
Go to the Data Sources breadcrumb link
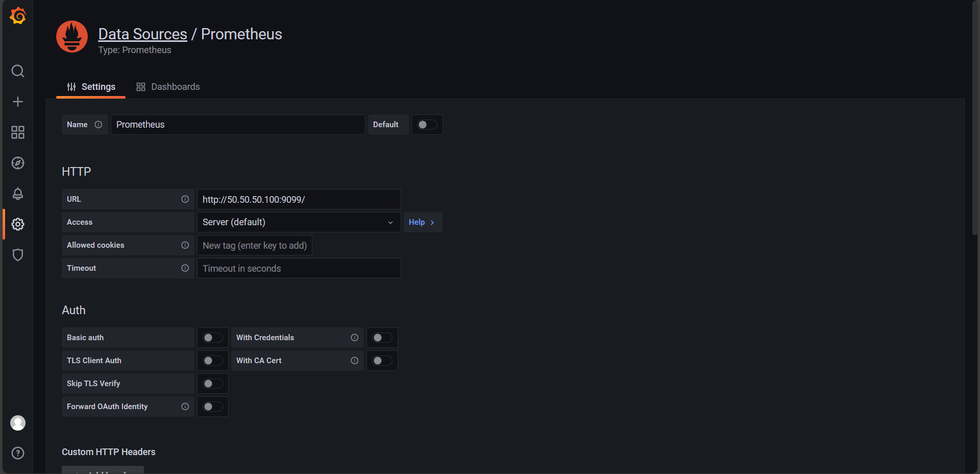tap(142, 34)
